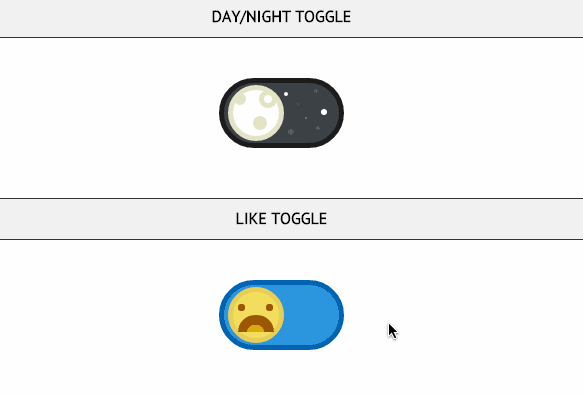Click the yellow tongue inside the frown
583x394 pixels.
(x=255, y=329)
